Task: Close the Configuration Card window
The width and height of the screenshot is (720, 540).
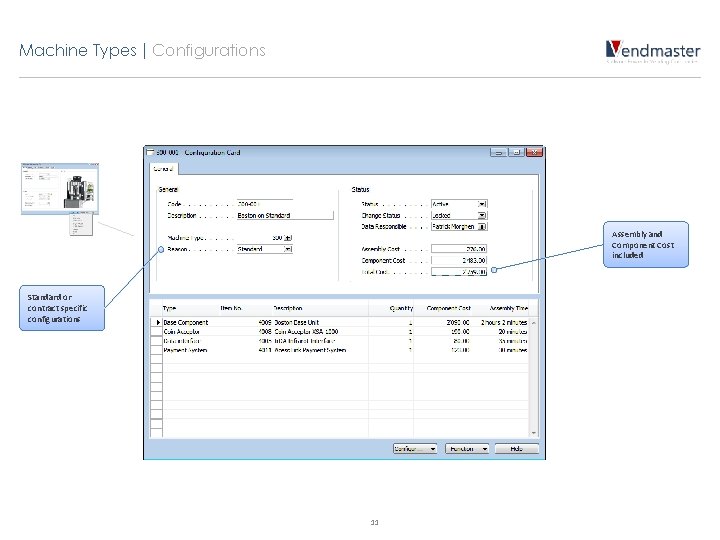Action: click(534, 152)
